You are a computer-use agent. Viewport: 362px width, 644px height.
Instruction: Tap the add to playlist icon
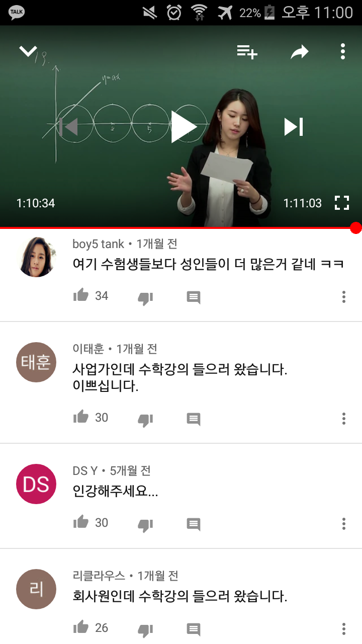[247, 51]
